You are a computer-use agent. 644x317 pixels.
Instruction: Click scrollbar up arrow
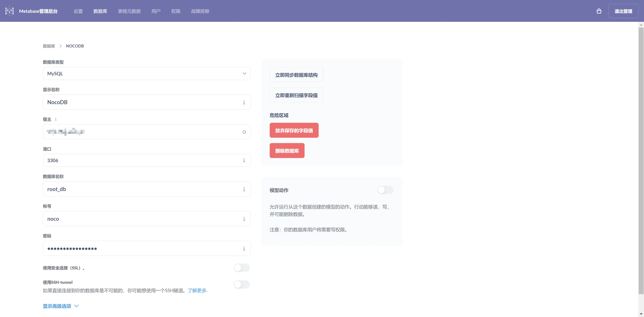641,25
